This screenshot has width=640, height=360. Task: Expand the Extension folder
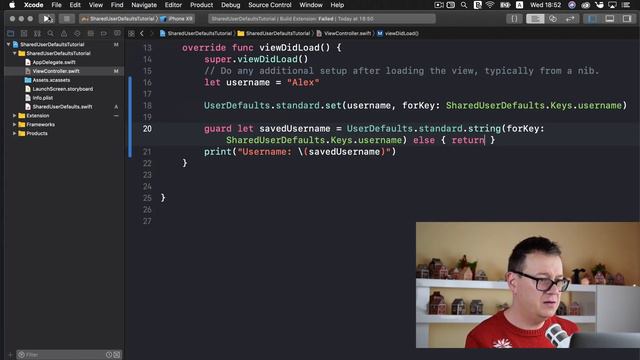click(x=15, y=116)
